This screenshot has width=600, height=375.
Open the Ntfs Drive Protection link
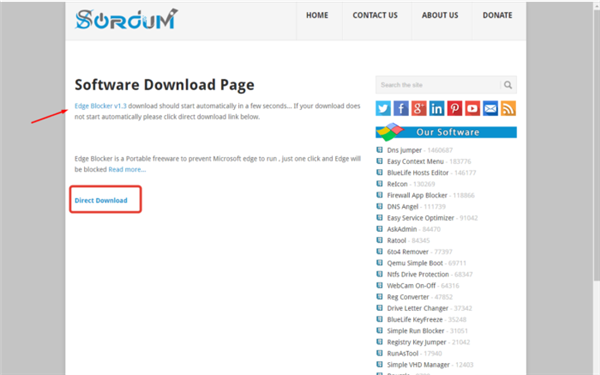coord(418,274)
